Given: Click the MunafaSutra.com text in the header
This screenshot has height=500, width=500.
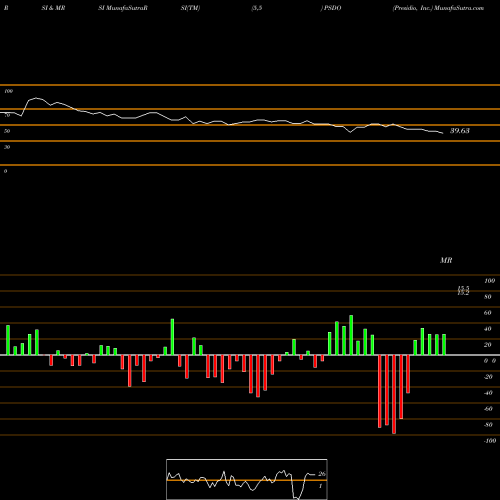Looking at the screenshot, I should (459, 8).
